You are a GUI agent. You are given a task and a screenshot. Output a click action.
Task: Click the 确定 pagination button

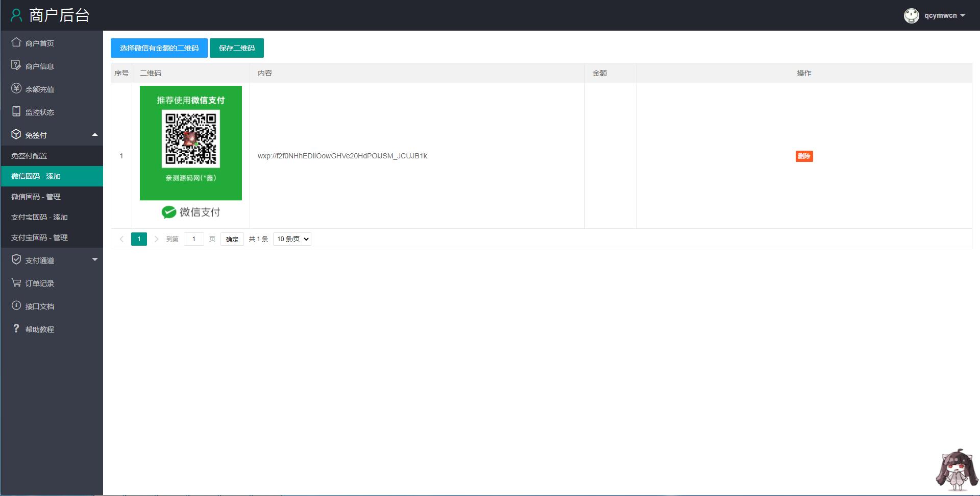pyautogui.click(x=232, y=239)
